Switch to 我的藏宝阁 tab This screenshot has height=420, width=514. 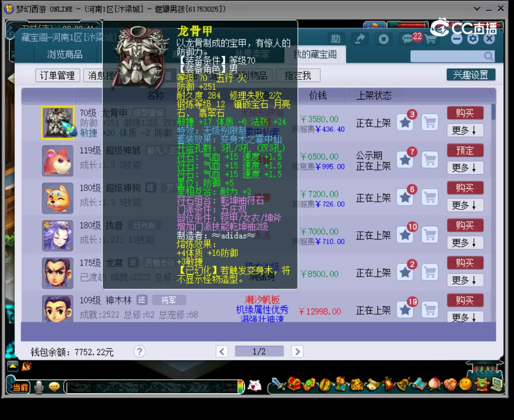315,54
